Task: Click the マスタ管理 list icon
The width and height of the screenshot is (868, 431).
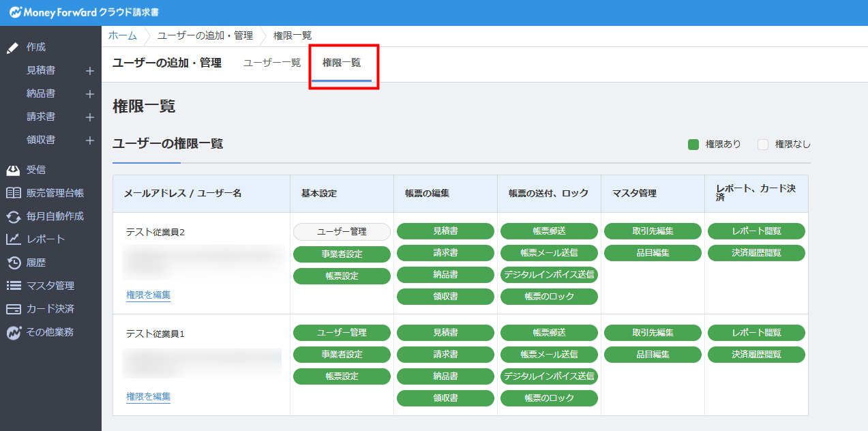Action: (13, 286)
